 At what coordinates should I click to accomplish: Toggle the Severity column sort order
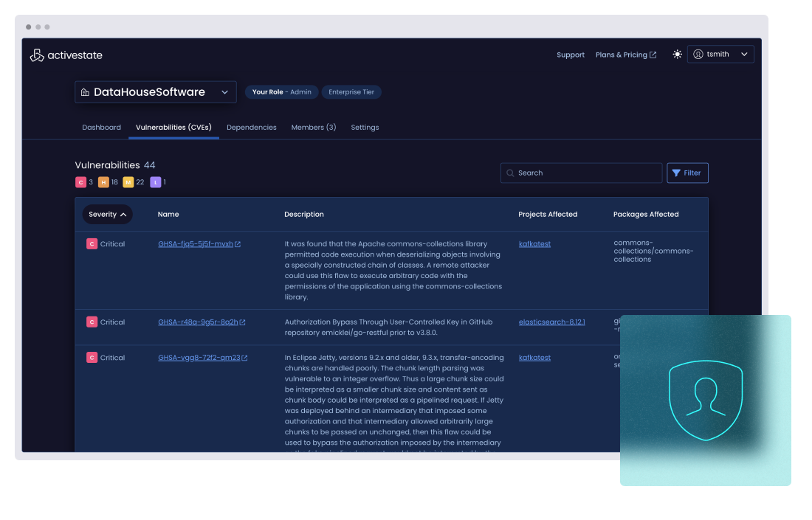[x=108, y=215]
